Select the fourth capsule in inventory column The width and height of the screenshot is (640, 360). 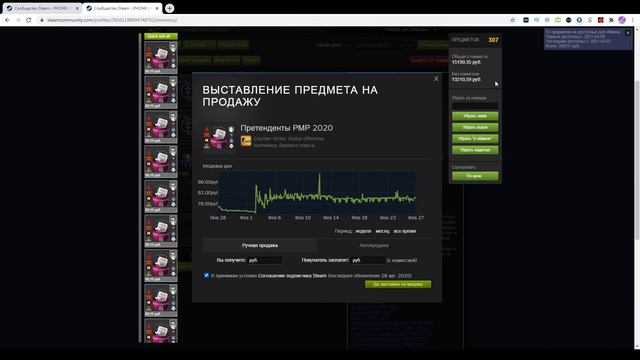pyautogui.click(x=161, y=161)
